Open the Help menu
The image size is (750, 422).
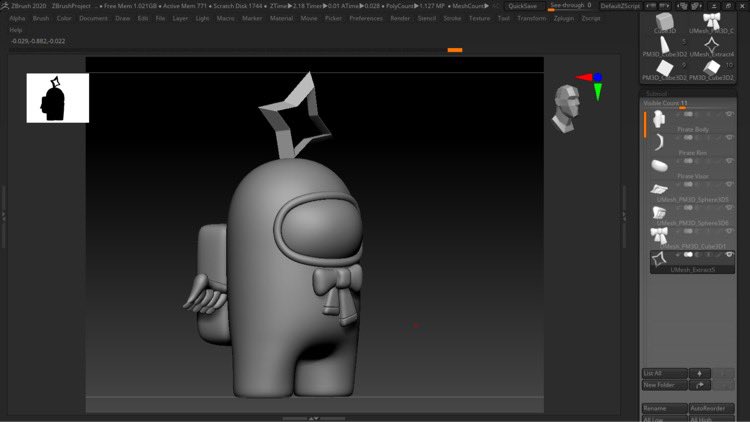pos(16,30)
